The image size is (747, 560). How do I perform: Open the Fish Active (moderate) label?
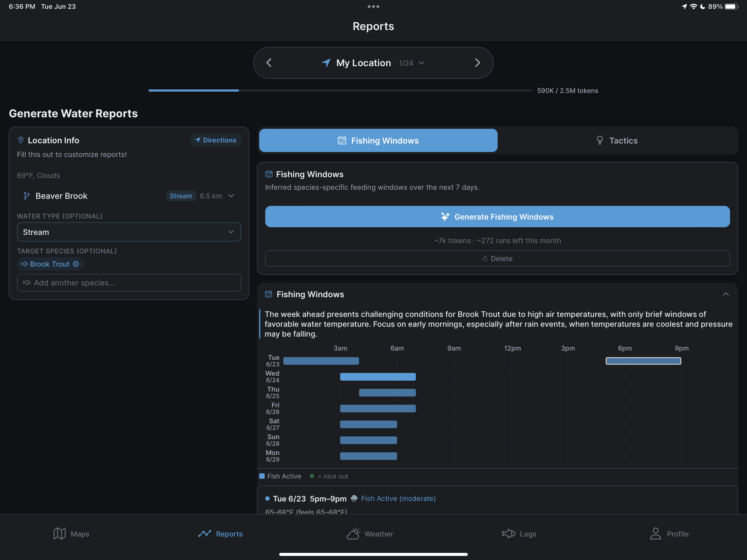tap(398, 498)
